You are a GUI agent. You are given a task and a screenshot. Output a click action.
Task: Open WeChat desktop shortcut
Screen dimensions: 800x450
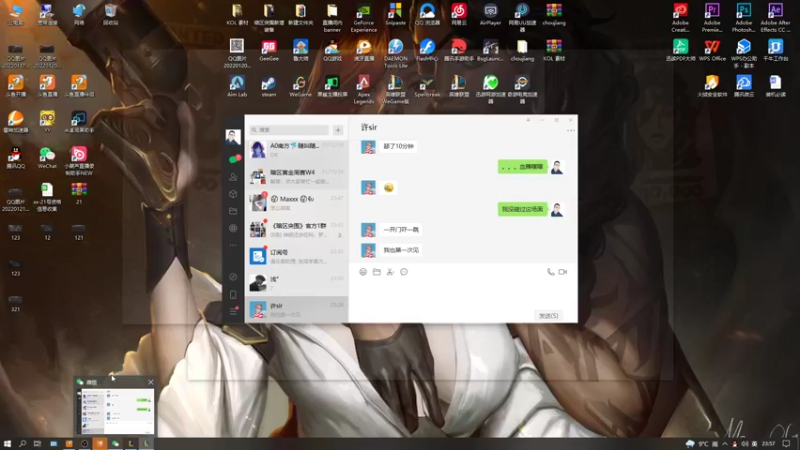(47, 158)
